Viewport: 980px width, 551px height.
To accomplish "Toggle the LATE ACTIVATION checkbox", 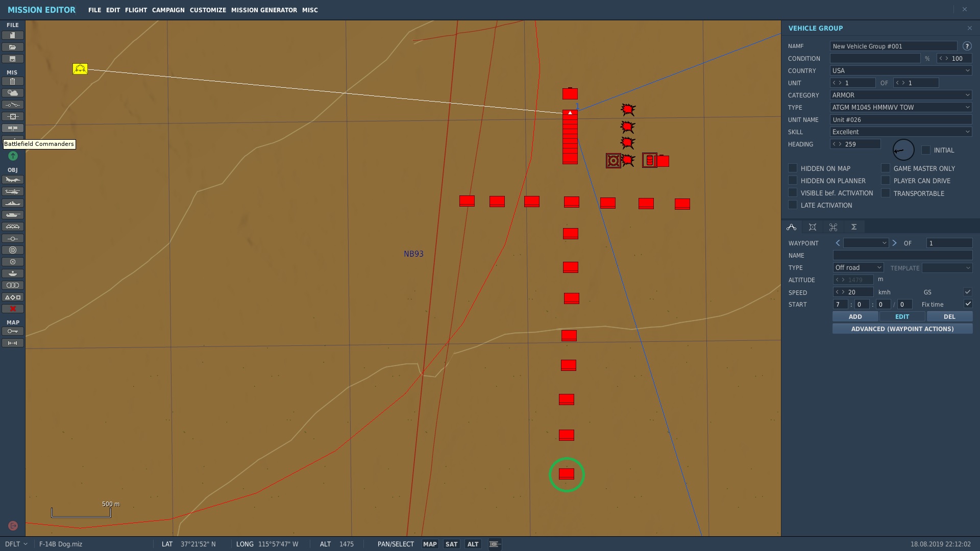I will coord(793,205).
